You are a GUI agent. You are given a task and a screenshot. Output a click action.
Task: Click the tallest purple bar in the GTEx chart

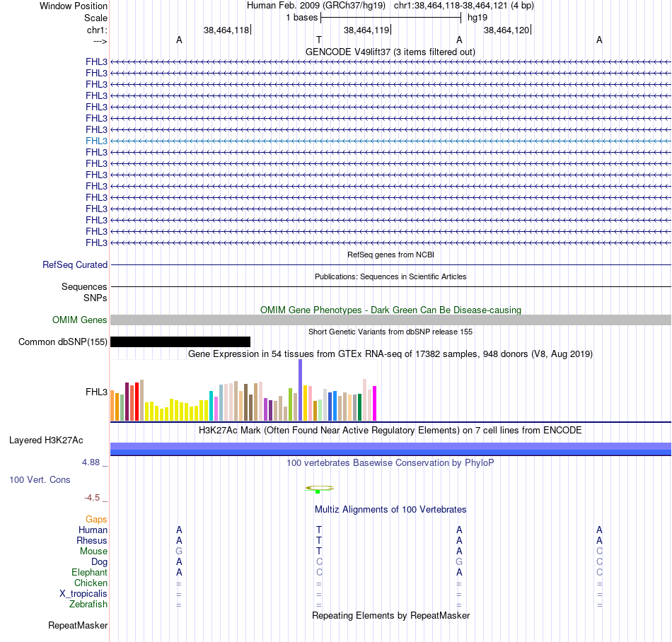(x=301, y=390)
